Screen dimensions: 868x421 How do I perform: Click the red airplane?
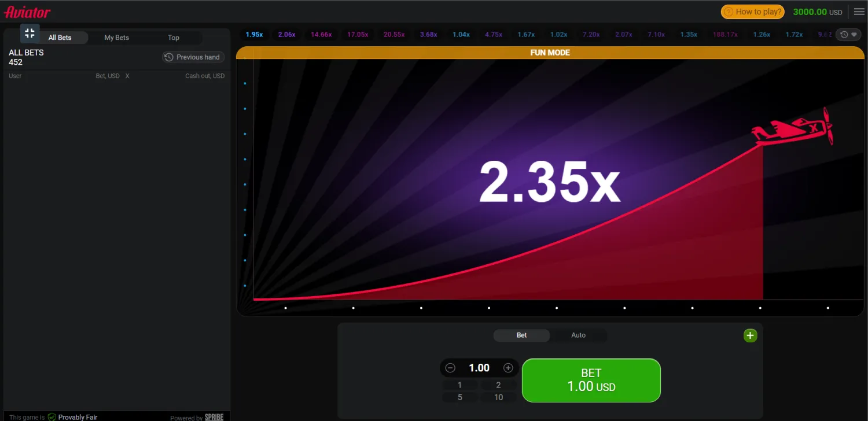tap(793, 128)
